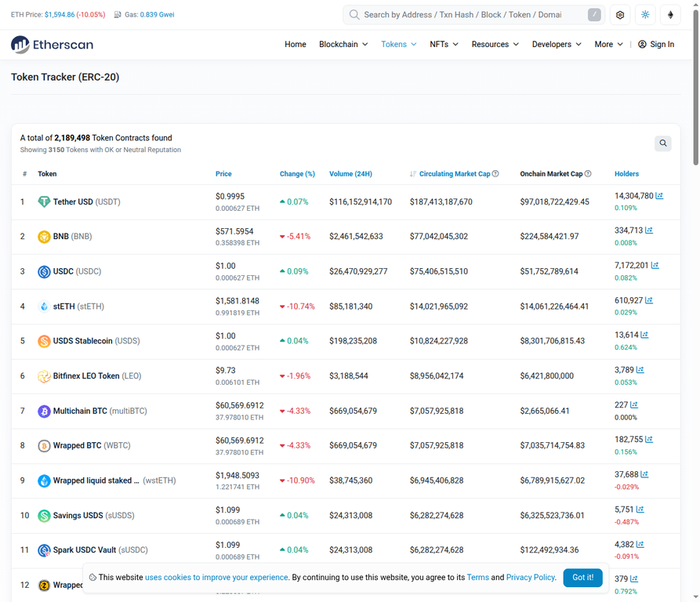700x602 pixels.
Task: Click the Savings USDS token icon
Action: point(44,516)
